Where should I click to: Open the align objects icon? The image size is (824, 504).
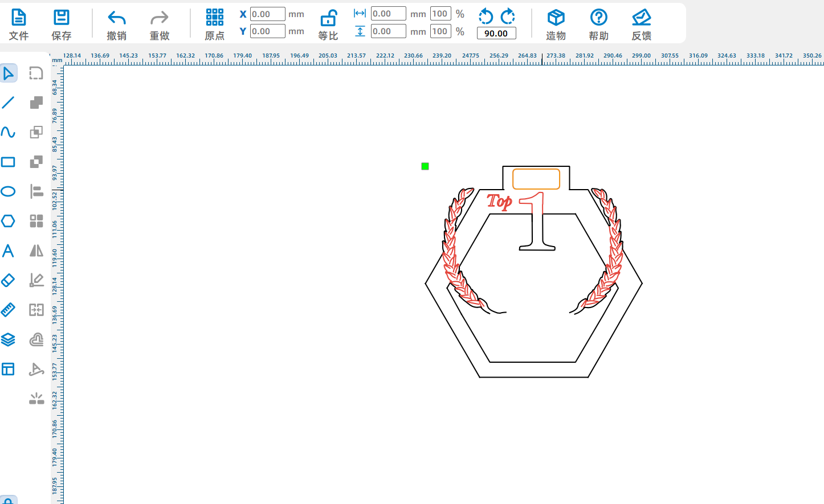(x=36, y=191)
